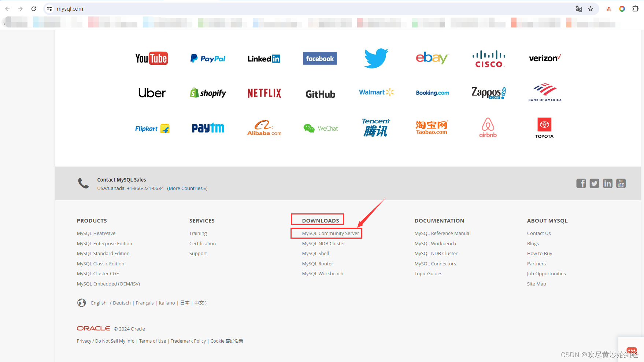644x362 pixels.
Task: Bookmark this page with the star icon
Action: [x=591, y=9]
